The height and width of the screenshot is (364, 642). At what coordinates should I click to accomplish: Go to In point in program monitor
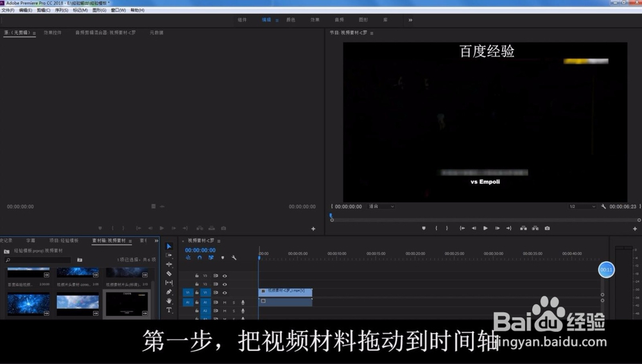[462, 229]
